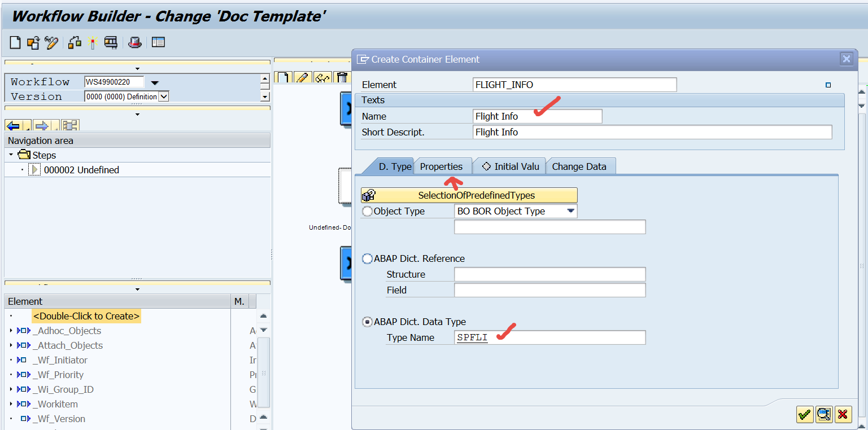The image size is (868, 430).
Task: Click the _Wf_Initiator import element icon
Action: pos(22,360)
